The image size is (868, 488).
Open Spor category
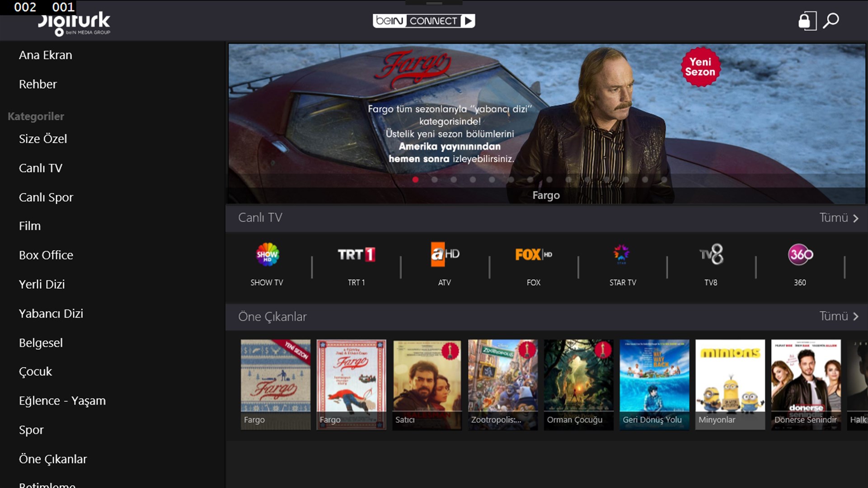coord(31,430)
